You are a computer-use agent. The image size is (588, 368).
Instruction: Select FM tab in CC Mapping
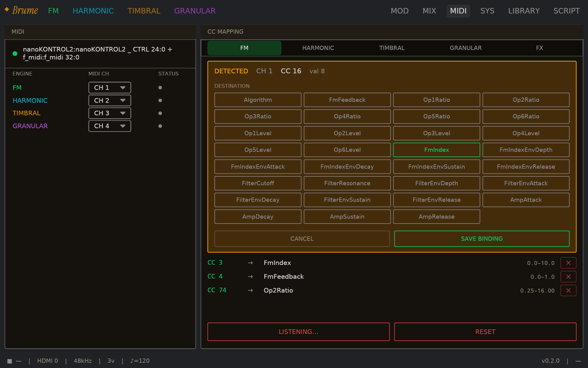(244, 48)
